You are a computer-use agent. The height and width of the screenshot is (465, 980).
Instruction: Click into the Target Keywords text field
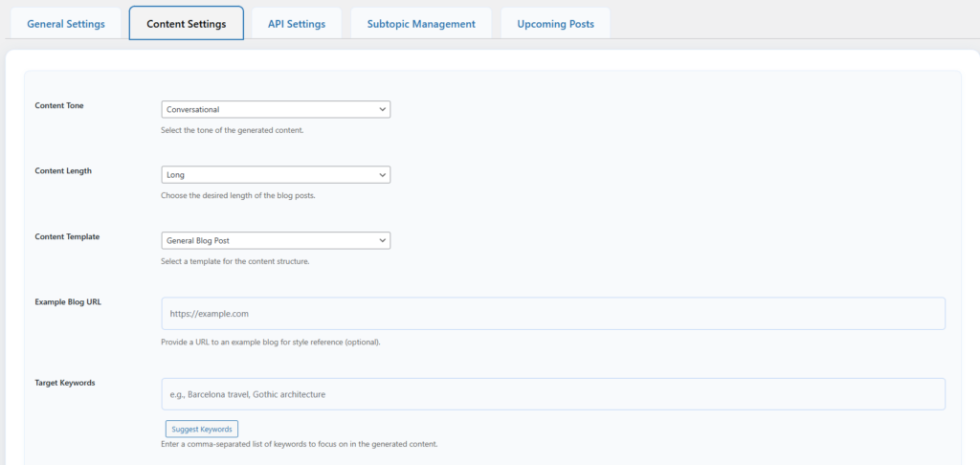coord(553,393)
